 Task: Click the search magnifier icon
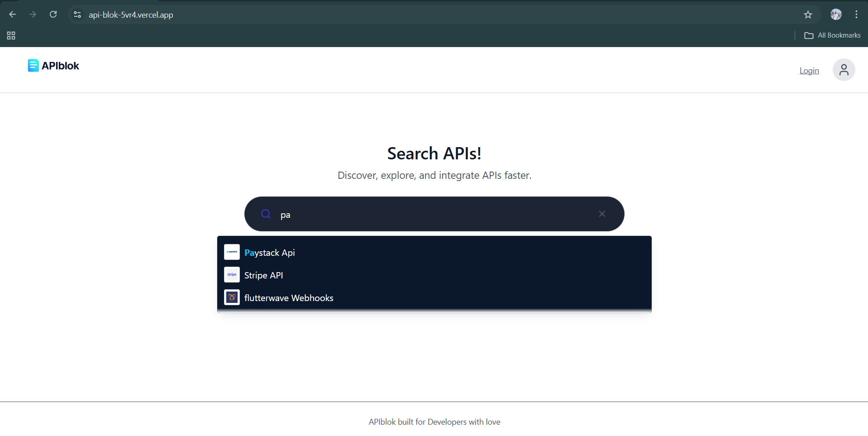coord(266,214)
